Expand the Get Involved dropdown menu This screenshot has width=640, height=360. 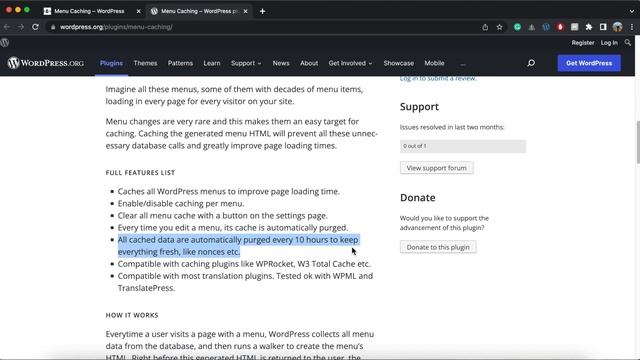pos(350,63)
